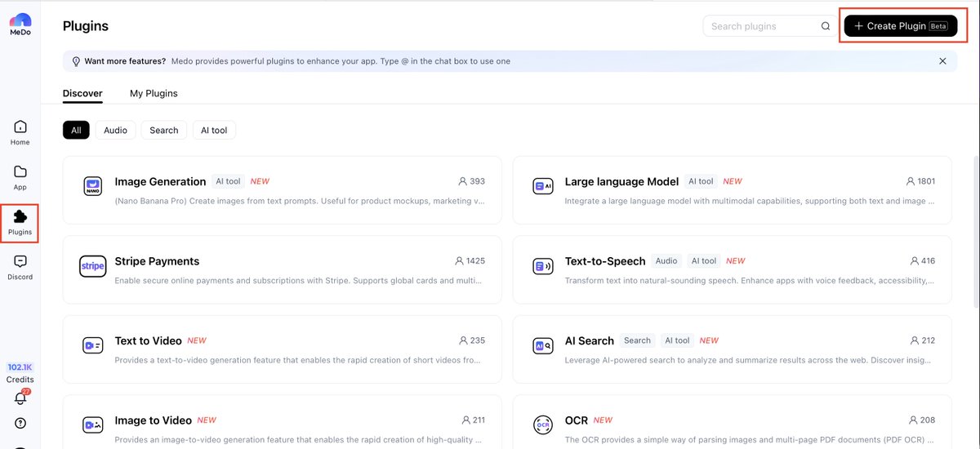This screenshot has height=449, width=980.
Task: Click the AI Search description text
Action: click(x=750, y=360)
